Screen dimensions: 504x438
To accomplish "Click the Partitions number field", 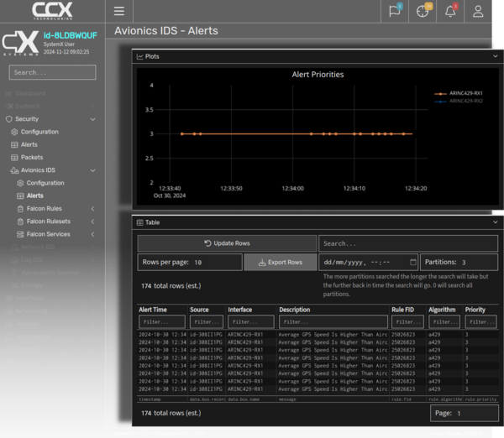I will pyautogui.click(x=477, y=263).
